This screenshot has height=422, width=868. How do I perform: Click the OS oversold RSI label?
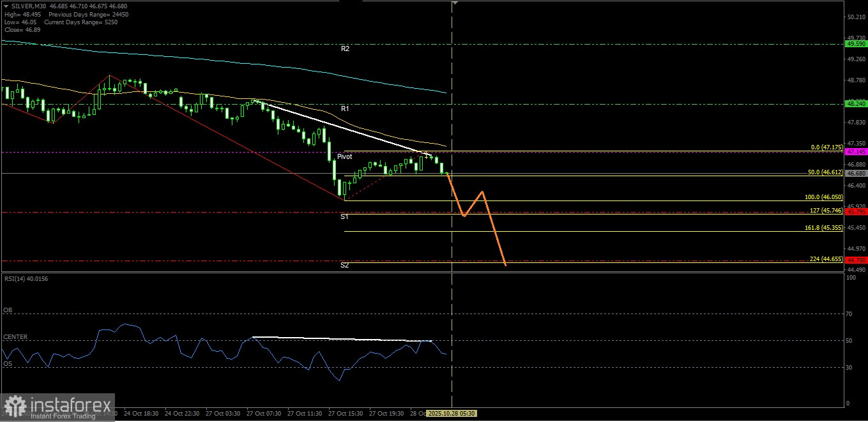coord(7,364)
